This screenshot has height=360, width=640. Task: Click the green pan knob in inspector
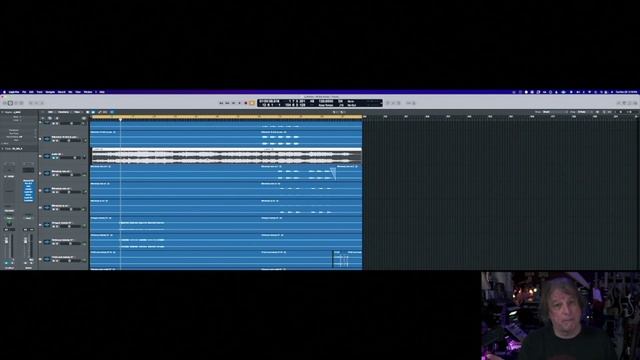click(x=9, y=224)
